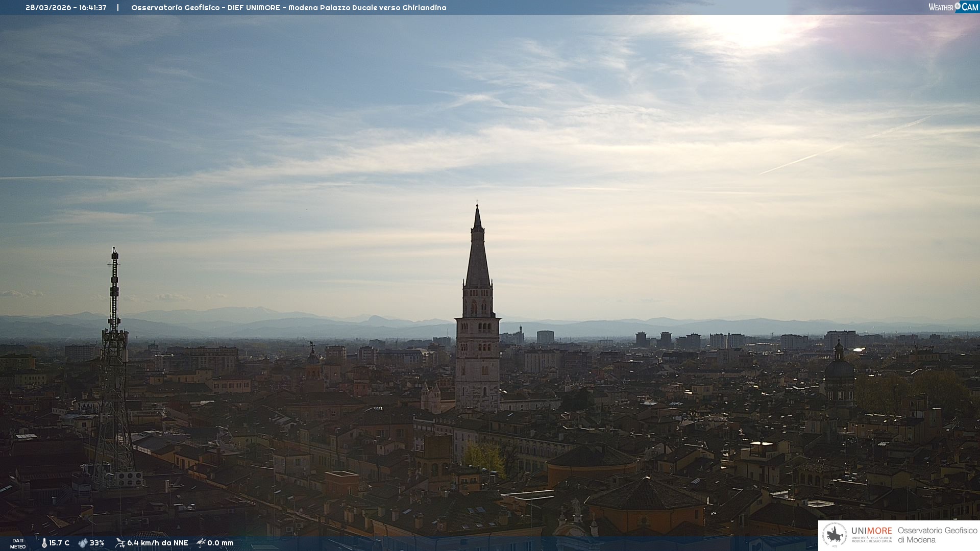Image resolution: width=980 pixels, height=551 pixels.
Task: Click the wind anemometer icon
Action: (x=120, y=543)
